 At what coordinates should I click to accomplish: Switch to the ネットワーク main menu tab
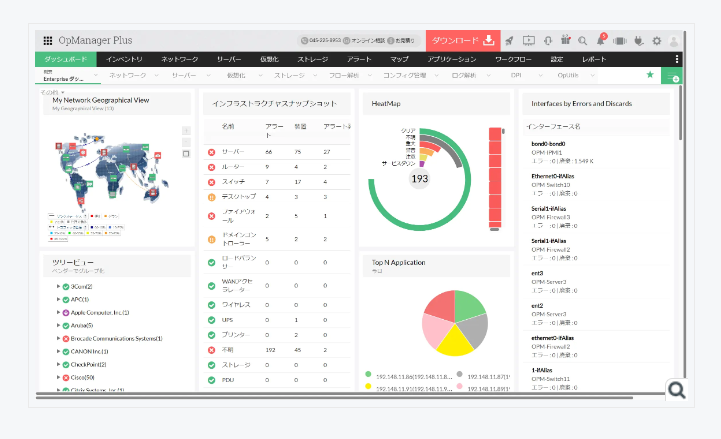tap(179, 59)
